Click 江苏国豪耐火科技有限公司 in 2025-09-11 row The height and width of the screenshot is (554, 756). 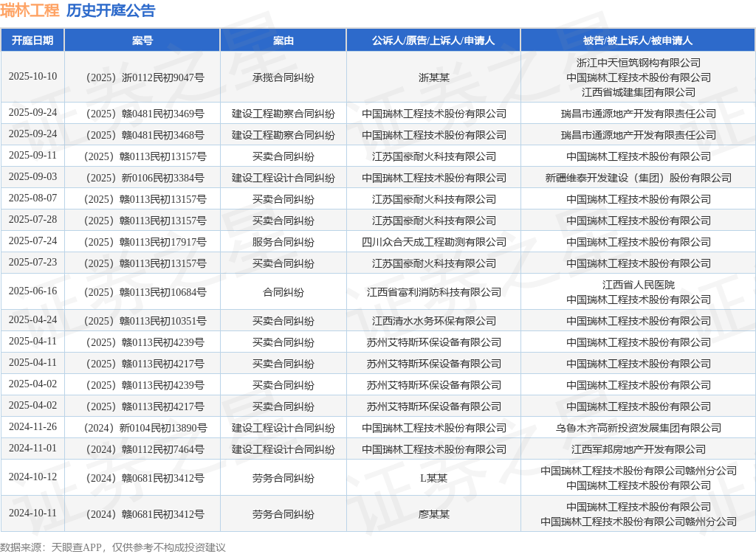click(433, 156)
